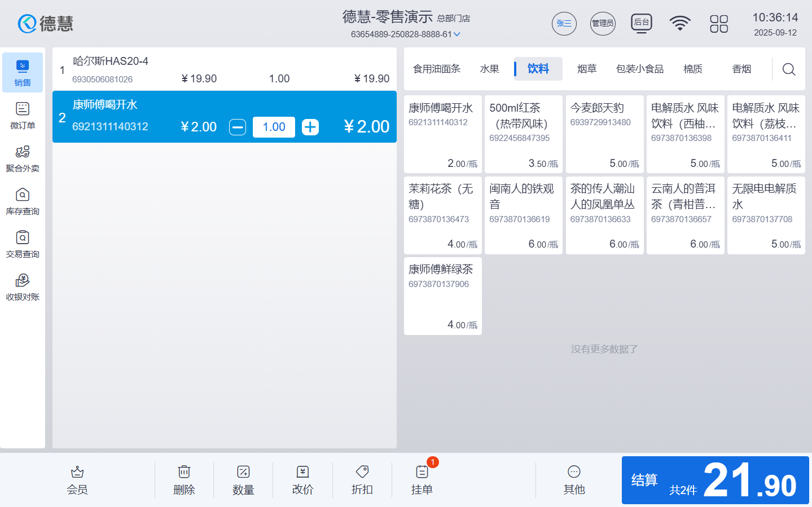Add 康师傅鲜绿茶 product card
Image resolution: width=812 pixels, height=507 pixels.
click(443, 296)
